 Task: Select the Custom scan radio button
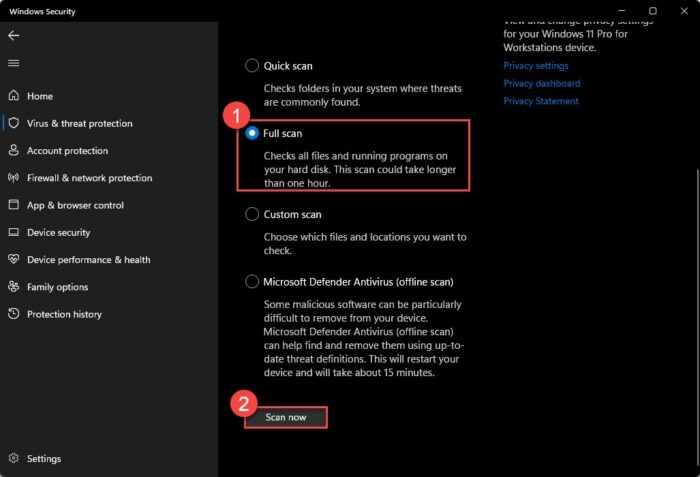click(x=252, y=214)
